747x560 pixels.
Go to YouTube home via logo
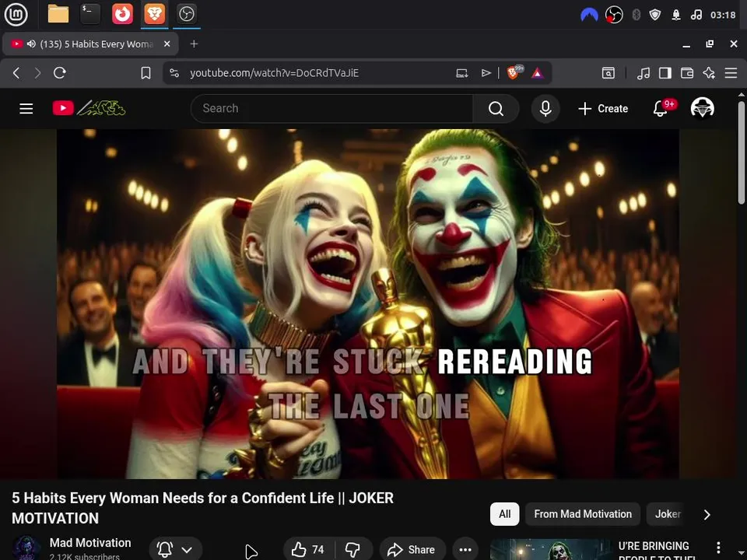(89, 108)
